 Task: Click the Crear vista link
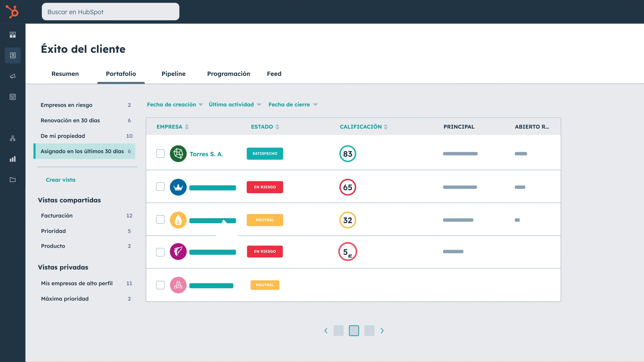click(x=61, y=180)
